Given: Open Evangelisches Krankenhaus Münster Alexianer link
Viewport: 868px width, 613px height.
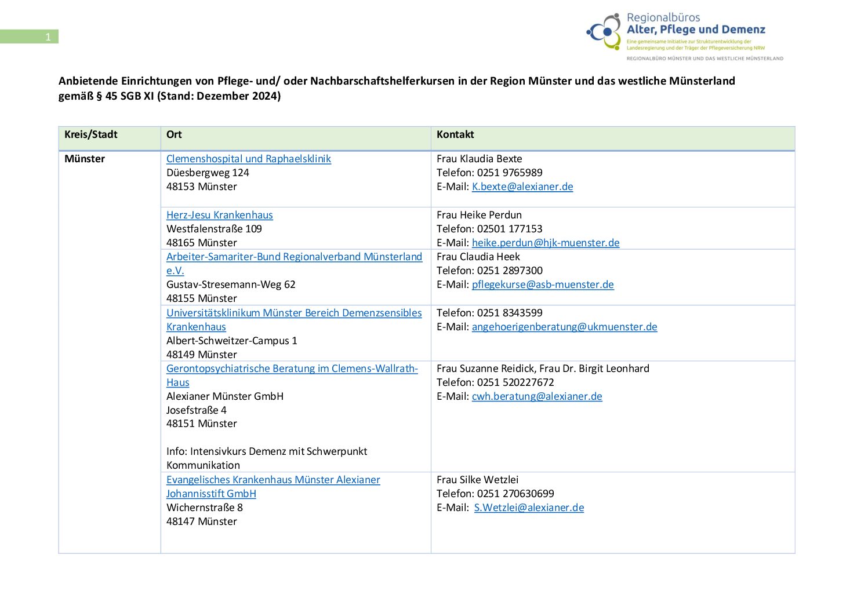Looking at the screenshot, I should (273, 480).
